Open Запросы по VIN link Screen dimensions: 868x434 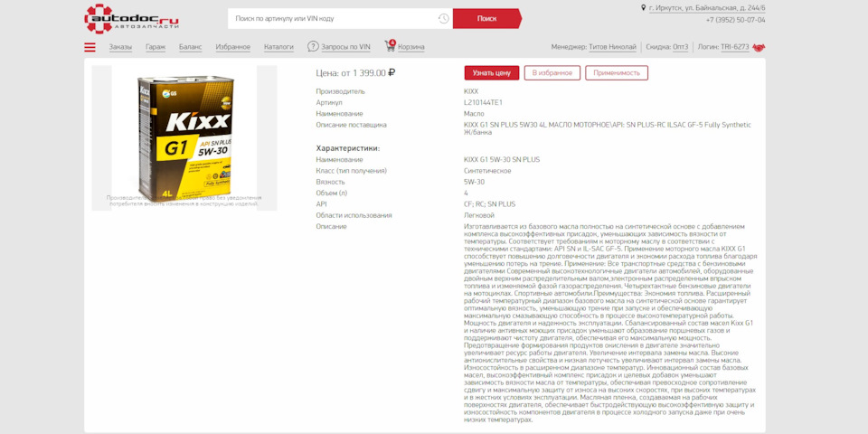click(346, 47)
